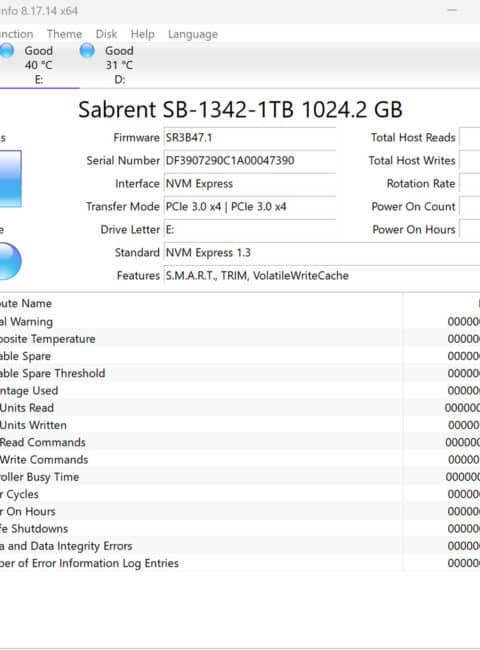480x650 pixels.
Task: Click the blue status orb for drive E:
Action: [x=7, y=51]
